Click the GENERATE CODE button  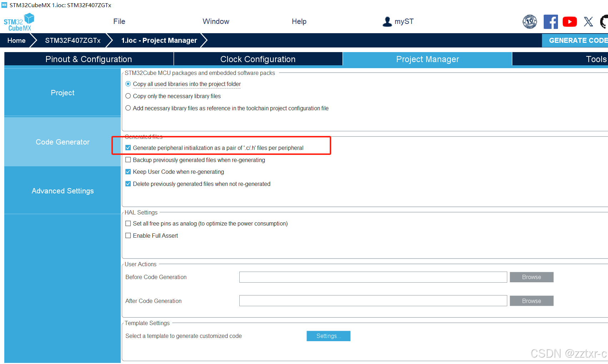(x=575, y=40)
